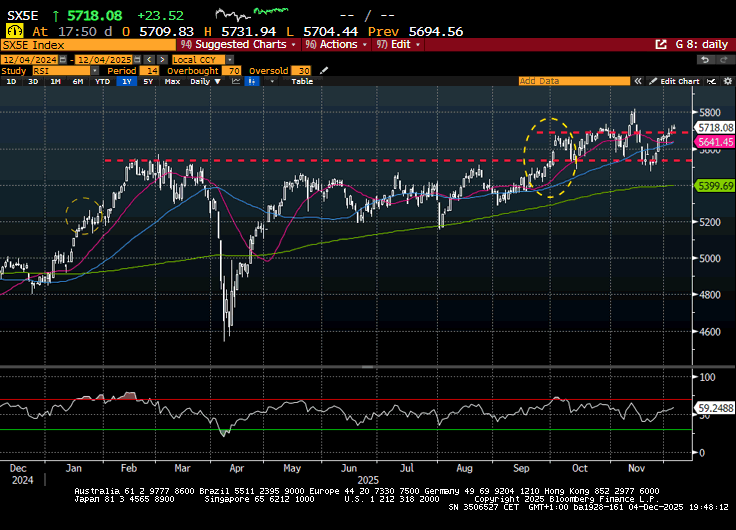This screenshot has height=530, width=736.
Task: Click the pink 5641.45 moving average price tag
Action: tap(715, 142)
